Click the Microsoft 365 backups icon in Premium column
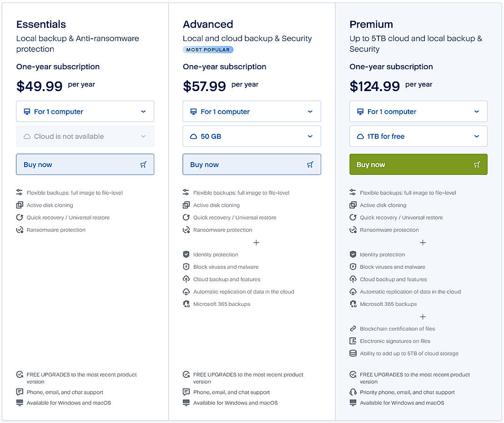 click(x=353, y=304)
